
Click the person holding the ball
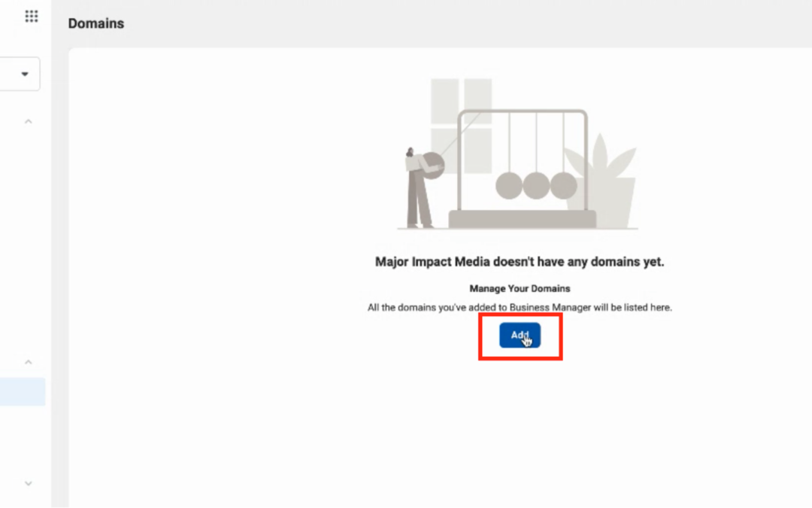(417, 188)
